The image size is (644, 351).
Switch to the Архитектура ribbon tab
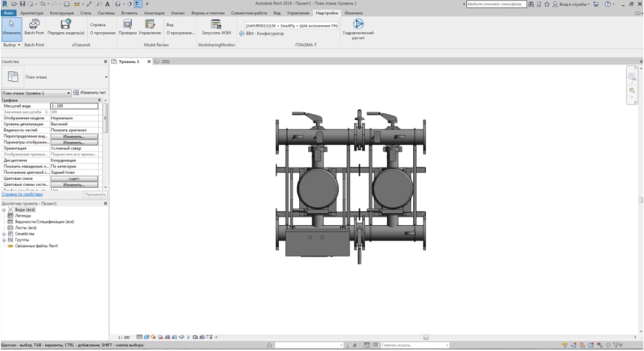coord(31,13)
